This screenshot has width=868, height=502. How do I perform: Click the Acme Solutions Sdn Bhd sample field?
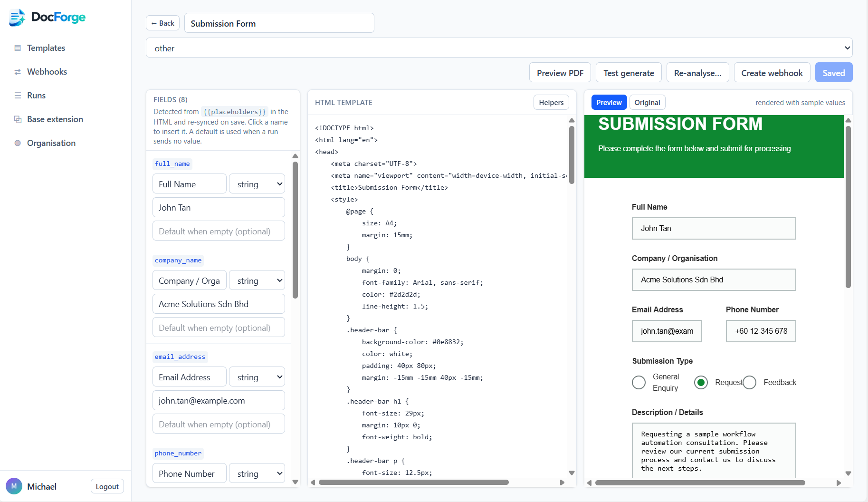coord(219,304)
